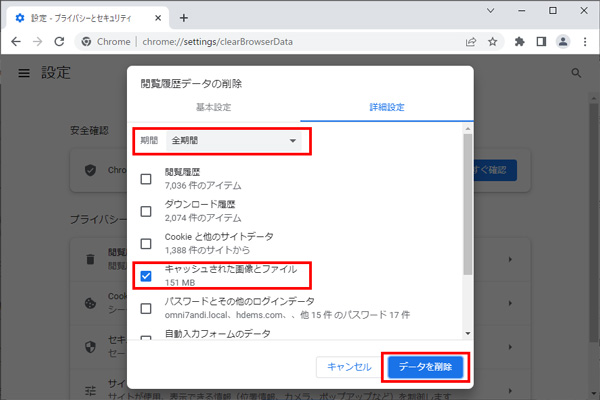Select the 設定 - プライバシーとセキュリティ browser tab

click(x=87, y=18)
